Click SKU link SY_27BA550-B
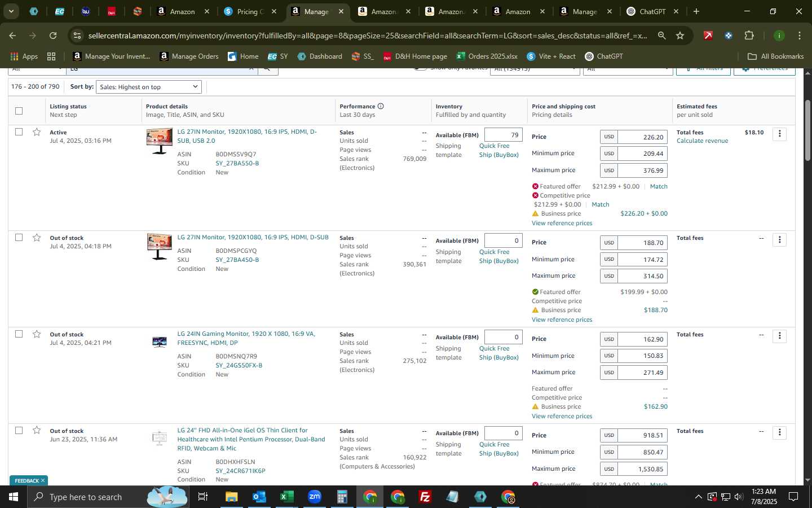This screenshot has height=508, width=812. [x=237, y=163]
